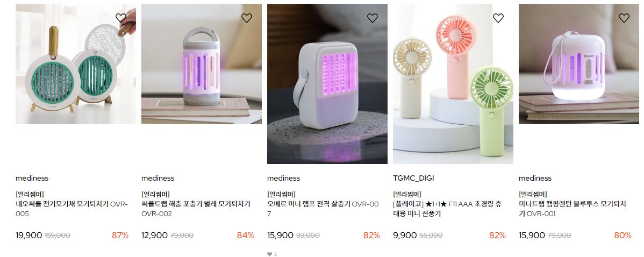
Task: Click the 9,900 price for mini fans
Action: coord(405,235)
